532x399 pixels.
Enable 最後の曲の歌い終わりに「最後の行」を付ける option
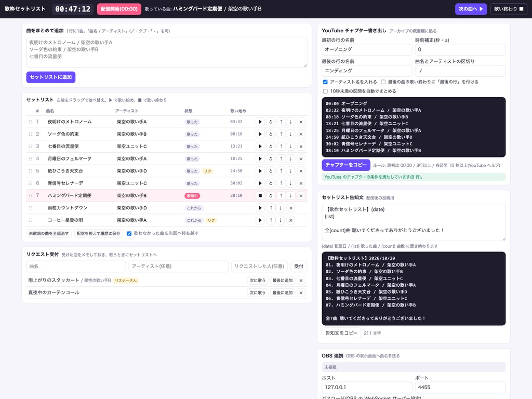[x=383, y=82]
